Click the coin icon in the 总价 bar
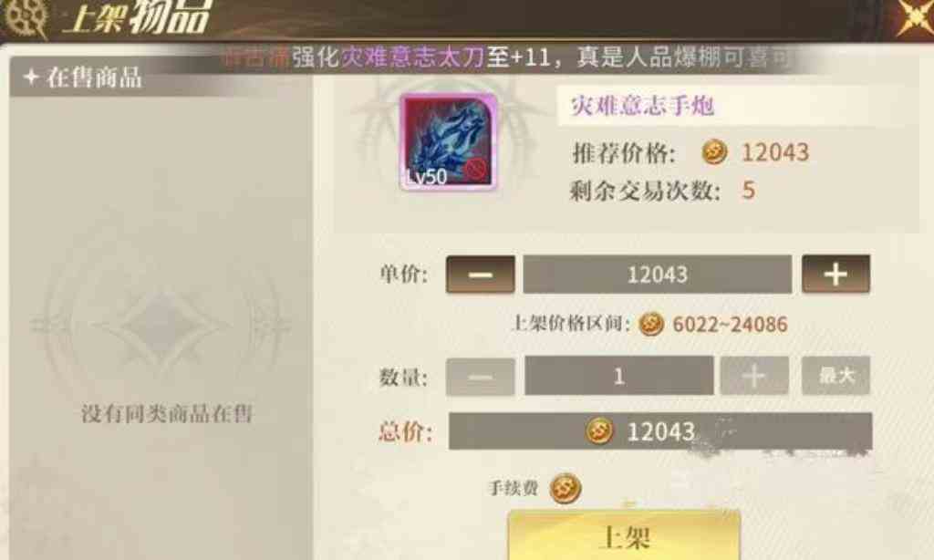The width and height of the screenshot is (934, 560). pyautogui.click(x=599, y=430)
